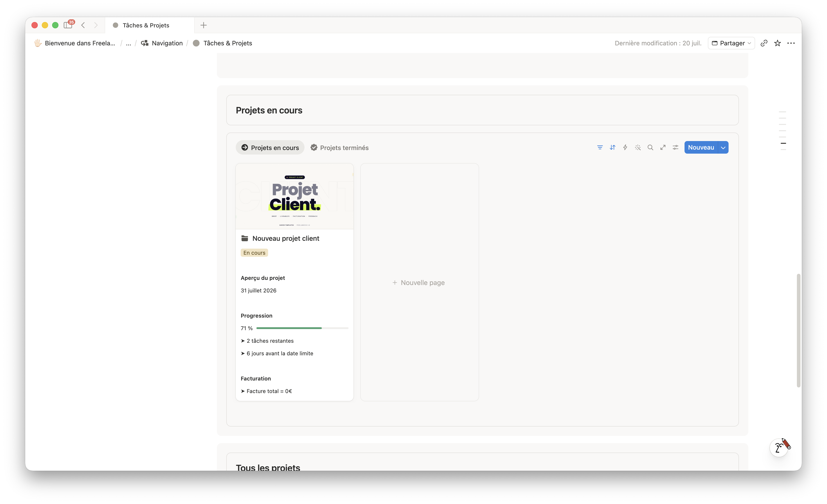Add a Nouvelle page card

pyautogui.click(x=420, y=282)
